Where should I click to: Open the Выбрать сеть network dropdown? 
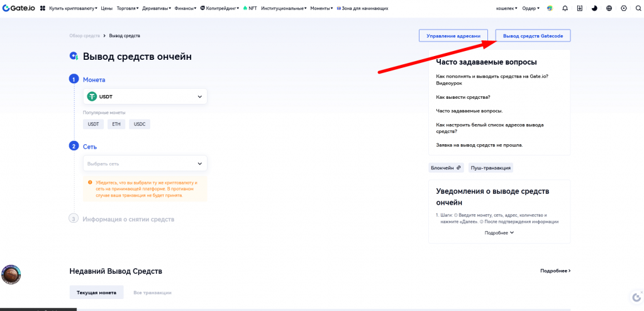[145, 163]
